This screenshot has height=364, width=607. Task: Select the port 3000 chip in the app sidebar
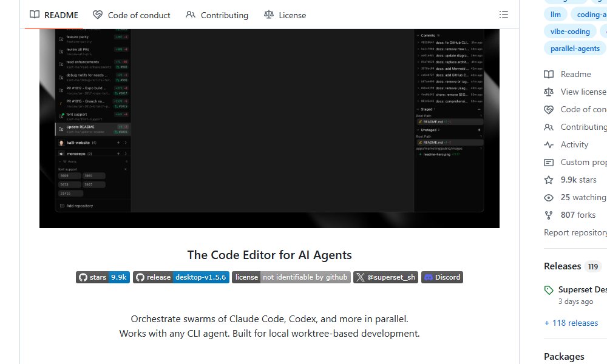tap(69, 176)
